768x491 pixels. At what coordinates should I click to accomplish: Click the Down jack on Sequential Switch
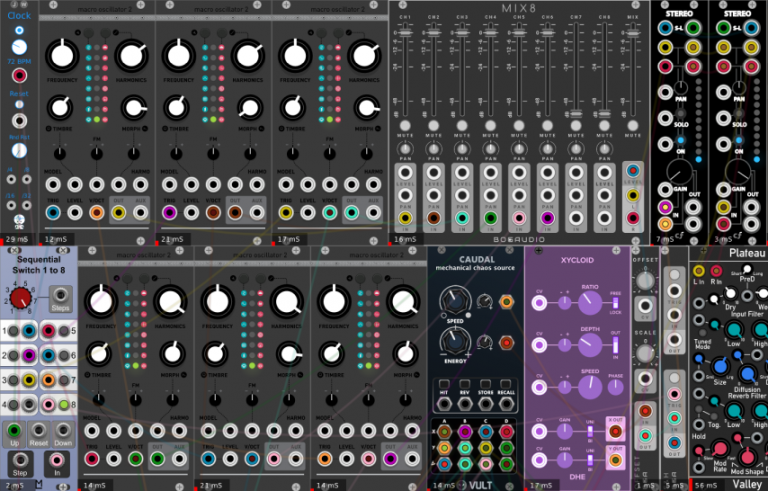(x=63, y=431)
